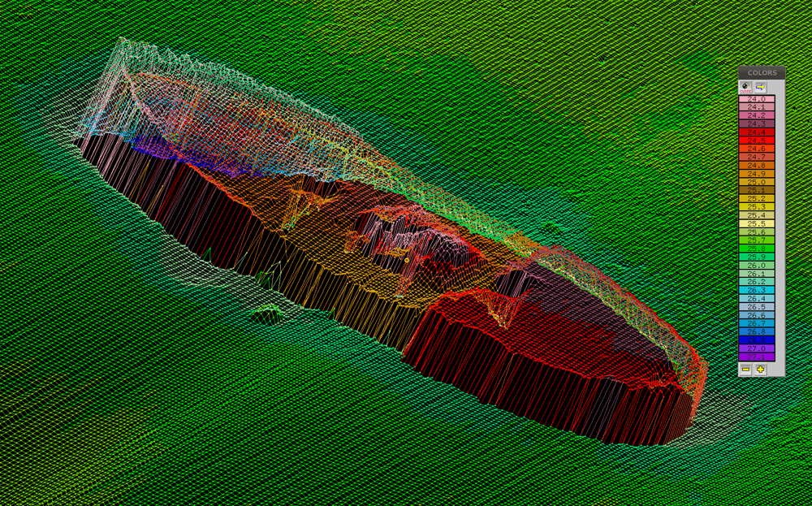
Task: Pick the 25.3 yellow depth swatch
Action: [757, 207]
